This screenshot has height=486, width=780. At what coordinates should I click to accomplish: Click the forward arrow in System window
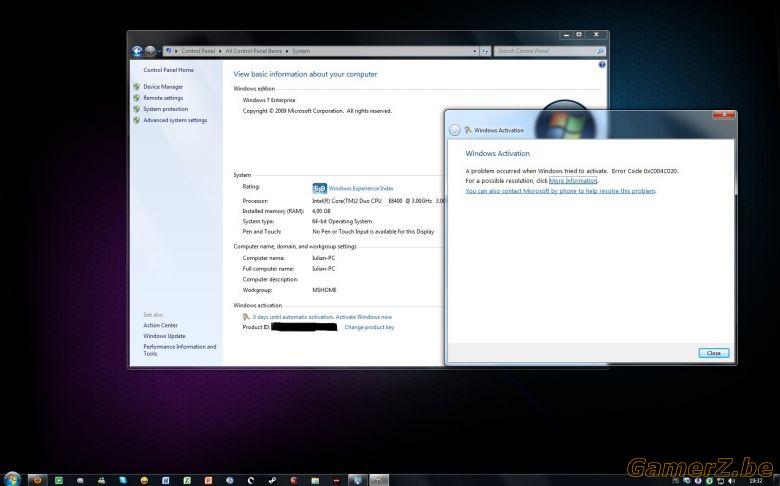click(150, 51)
